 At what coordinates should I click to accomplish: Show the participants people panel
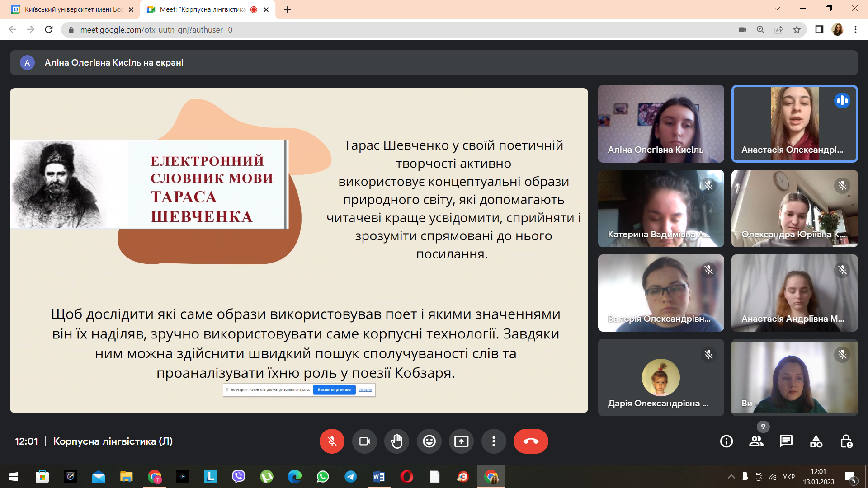click(x=756, y=441)
